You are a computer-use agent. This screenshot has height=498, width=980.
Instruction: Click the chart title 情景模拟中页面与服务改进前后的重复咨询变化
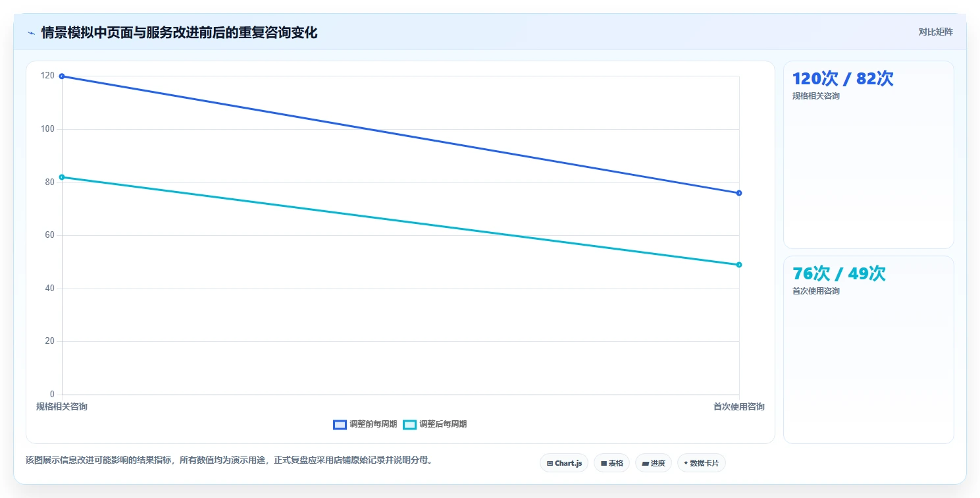click(x=179, y=32)
